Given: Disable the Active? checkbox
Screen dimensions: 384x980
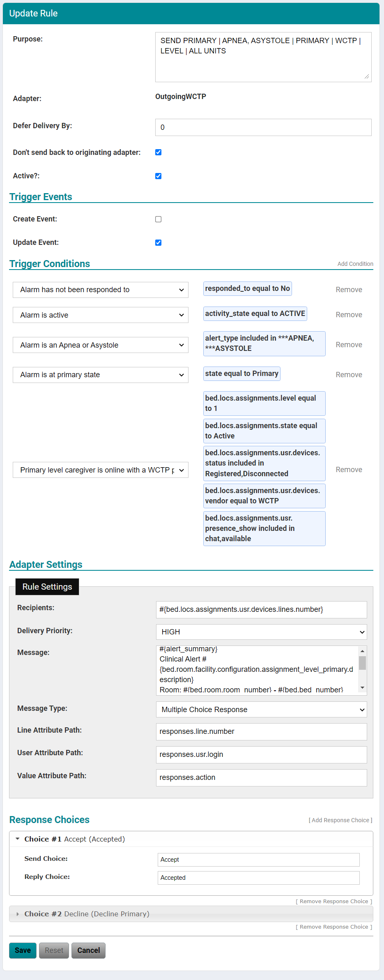Looking at the screenshot, I should [158, 176].
